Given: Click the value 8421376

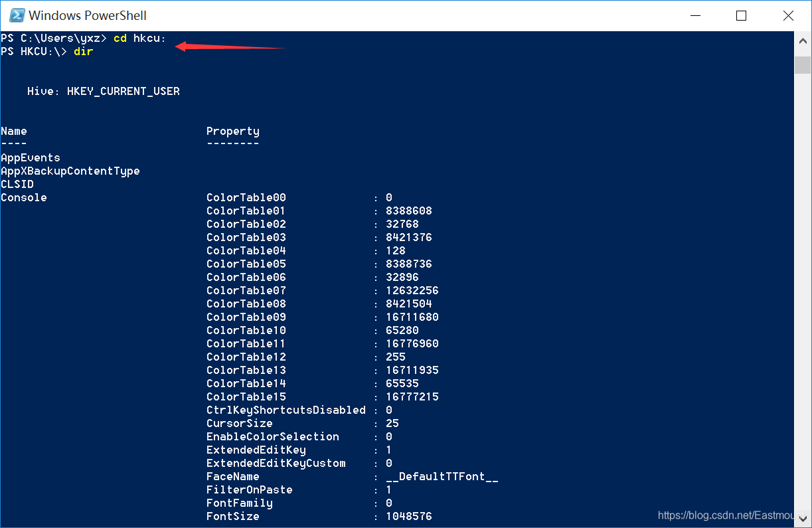Looking at the screenshot, I should pyautogui.click(x=409, y=237).
